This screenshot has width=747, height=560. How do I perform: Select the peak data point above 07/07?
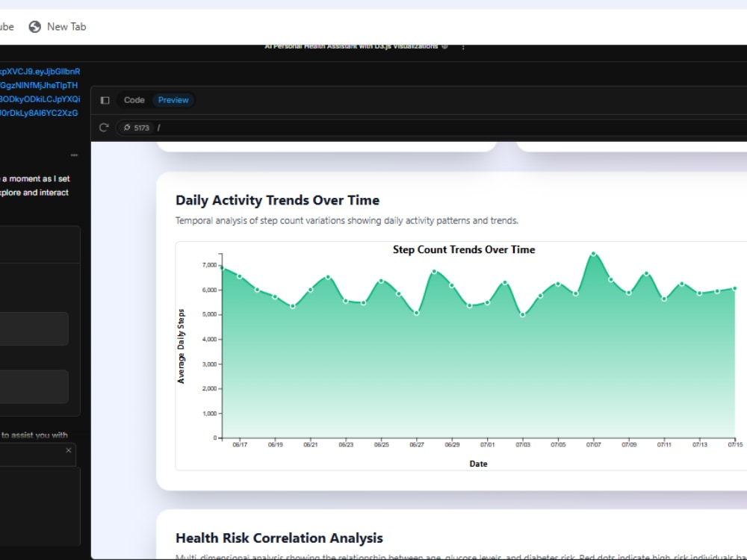point(594,254)
